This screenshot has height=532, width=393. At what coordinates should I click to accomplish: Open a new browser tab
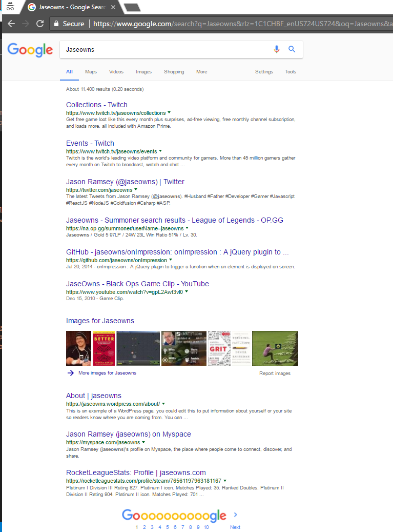tap(132, 7)
